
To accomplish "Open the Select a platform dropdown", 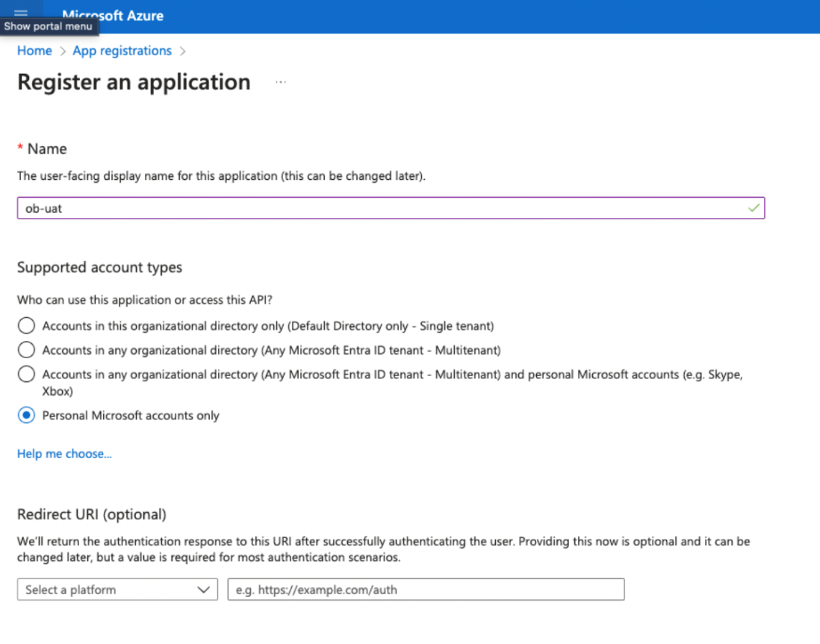I will 117,590.
